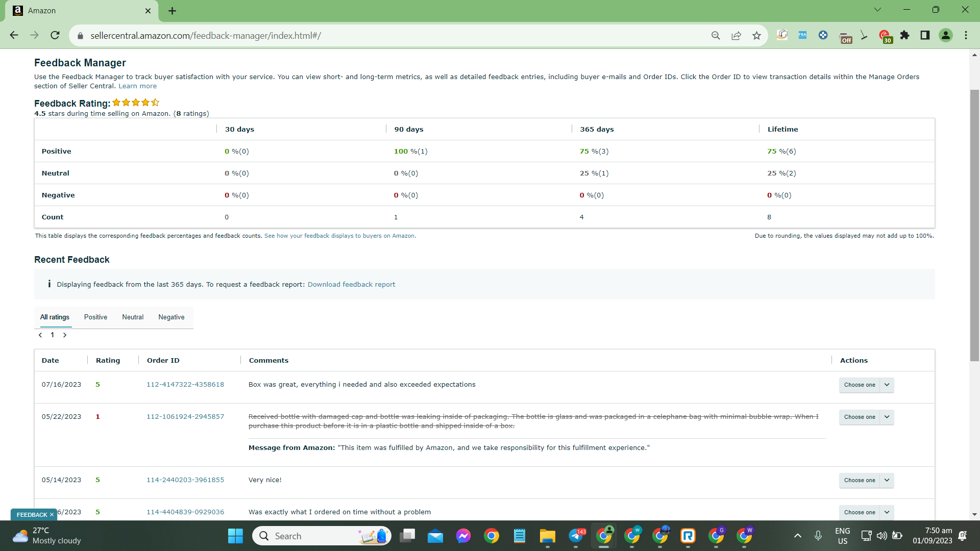Open order 112-4147322-4358618
980x551 pixels.
pos(185,385)
